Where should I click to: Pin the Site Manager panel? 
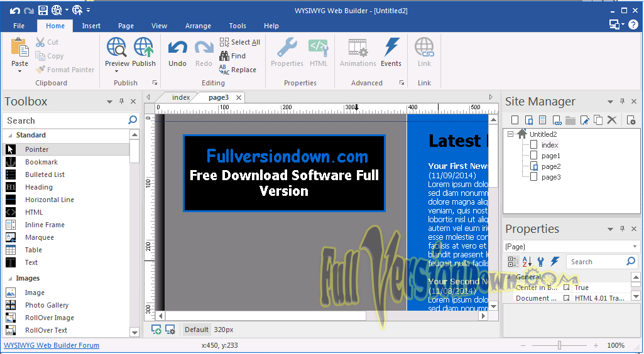tap(622, 101)
